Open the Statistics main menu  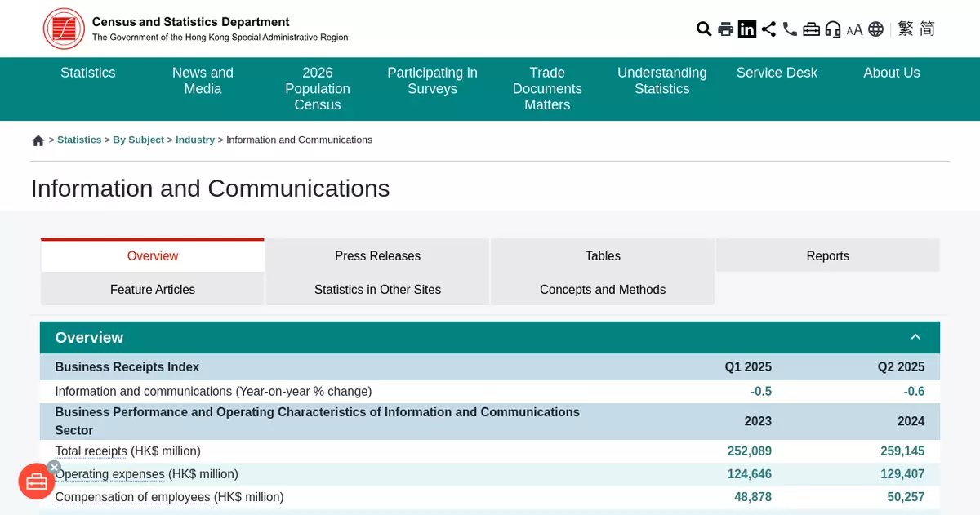pyautogui.click(x=88, y=73)
